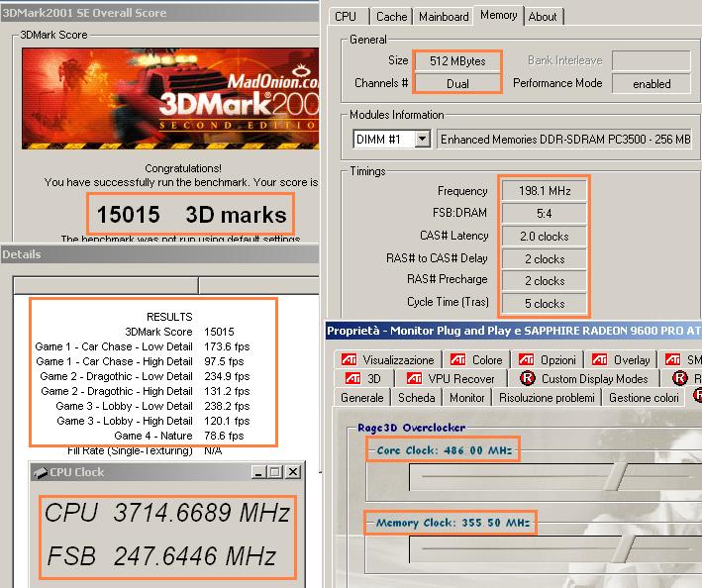Switch to the VPU Recover tab
This screenshot has height=588, width=702.
(451, 378)
